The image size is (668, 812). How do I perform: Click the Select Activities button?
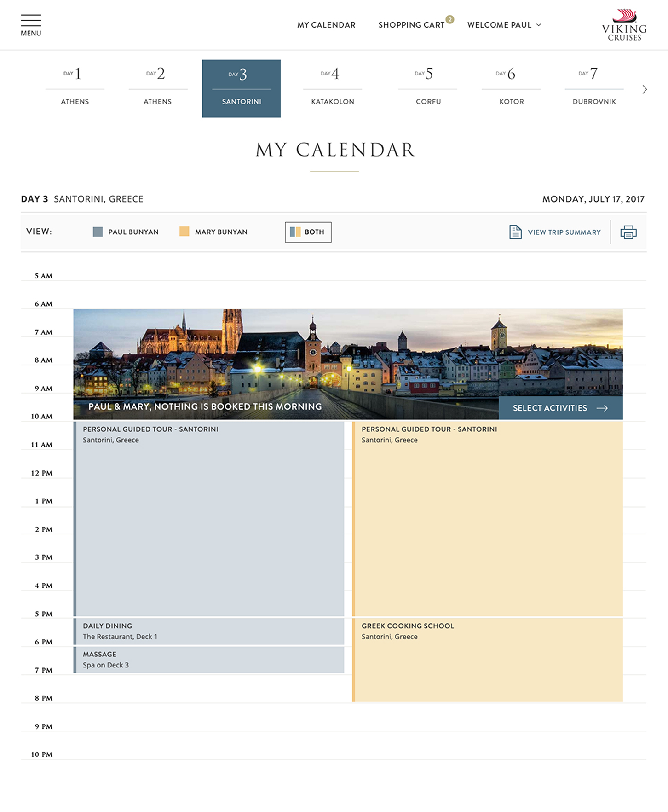tap(560, 408)
